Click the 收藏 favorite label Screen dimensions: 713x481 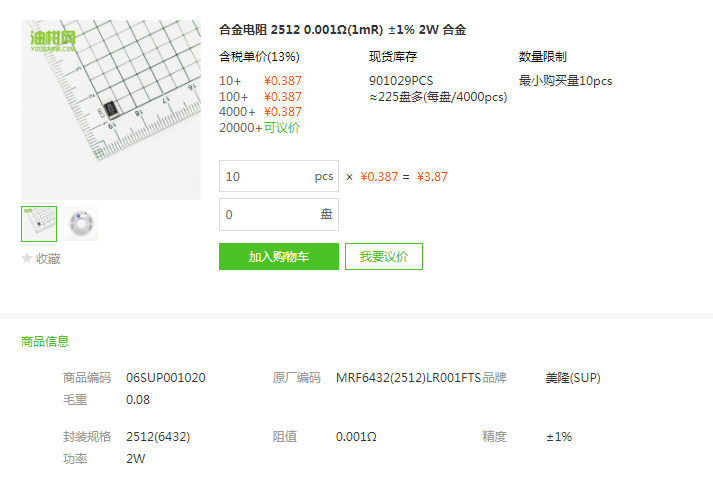[x=48, y=259]
